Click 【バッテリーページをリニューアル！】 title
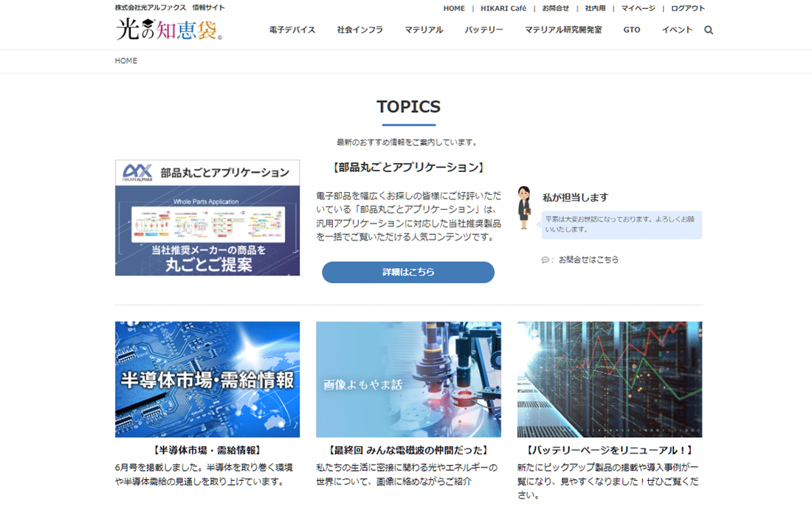Screen dimensions: 812x511 (610, 450)
